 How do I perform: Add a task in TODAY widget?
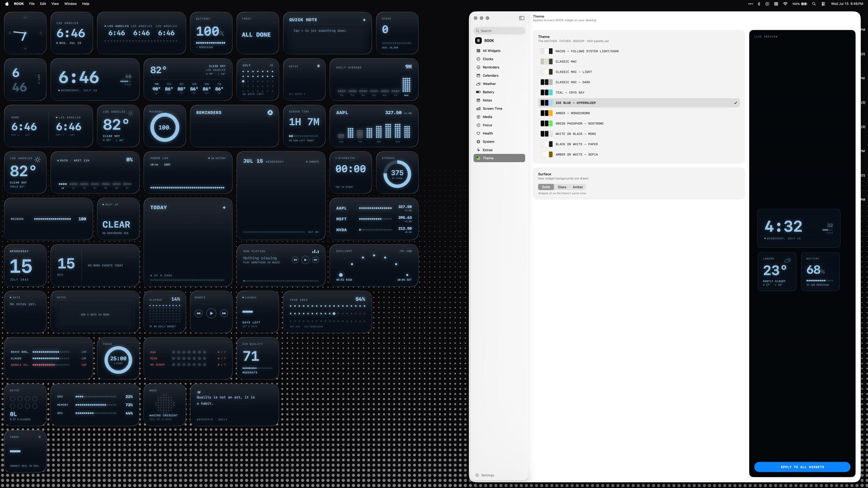point(224,208)
